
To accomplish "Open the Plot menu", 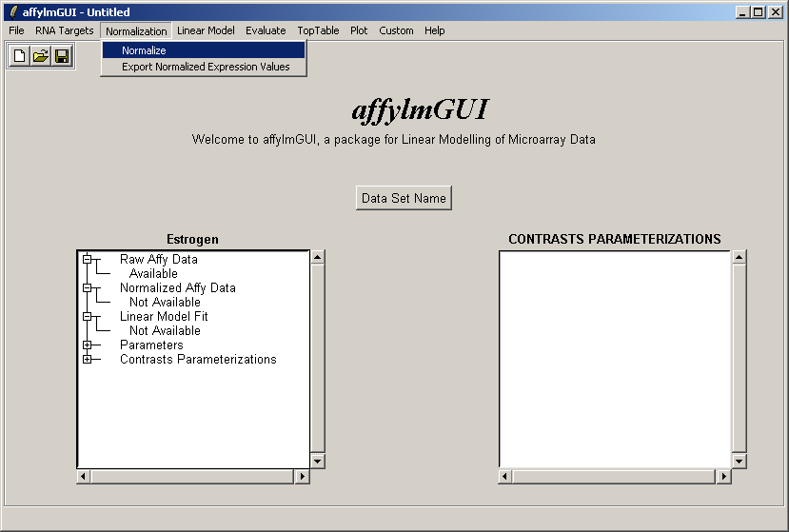I will click(x=359, y=30).
